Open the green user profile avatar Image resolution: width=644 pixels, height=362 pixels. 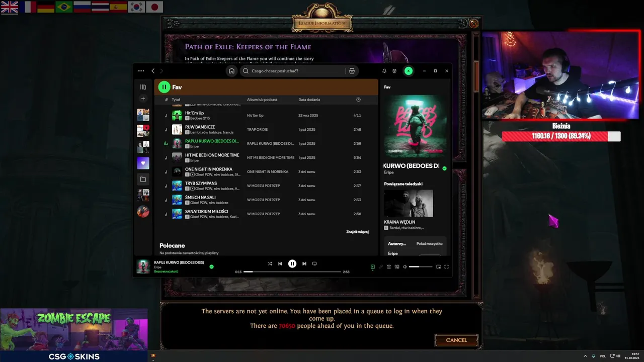pos(409,71)
